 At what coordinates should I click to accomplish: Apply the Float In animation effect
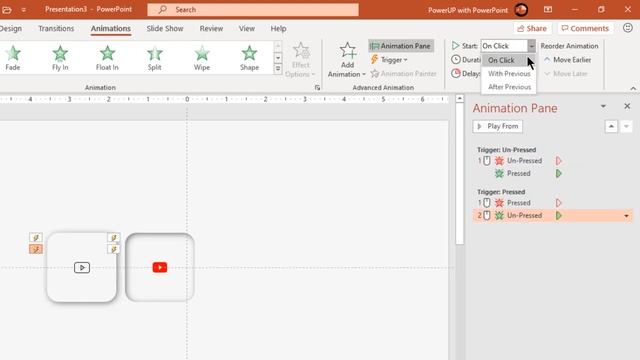coord(107,58)
